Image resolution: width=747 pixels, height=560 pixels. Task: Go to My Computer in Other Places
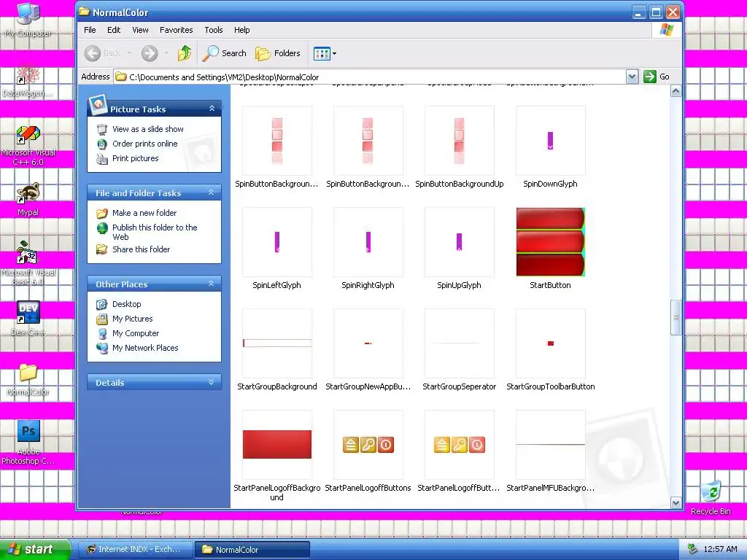click(x=136, y=333)
